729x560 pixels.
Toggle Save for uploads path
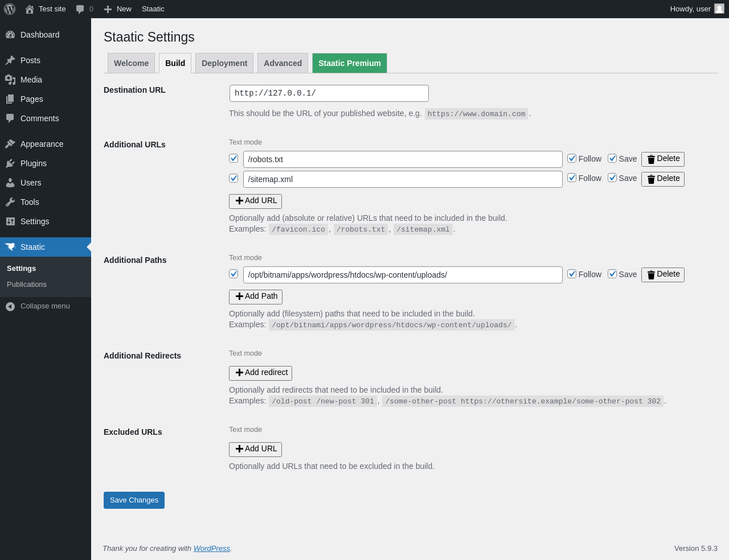[x=612, y=274]
